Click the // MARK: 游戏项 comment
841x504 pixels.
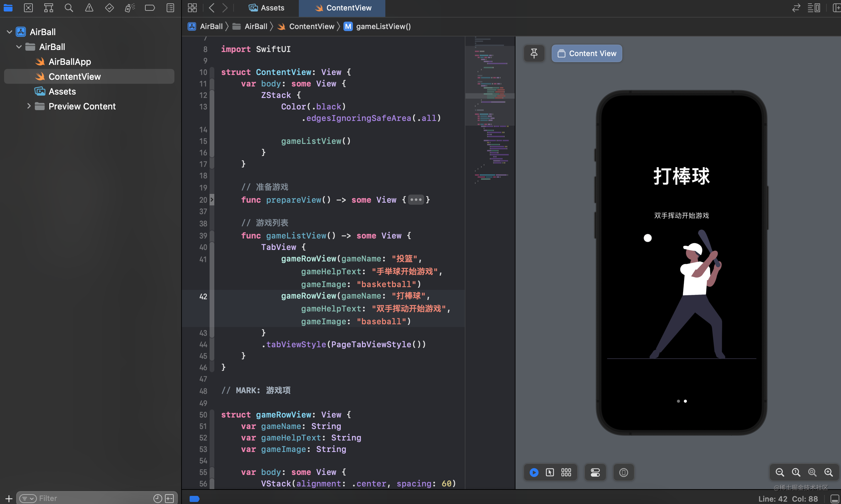click(x=256, y=390)
